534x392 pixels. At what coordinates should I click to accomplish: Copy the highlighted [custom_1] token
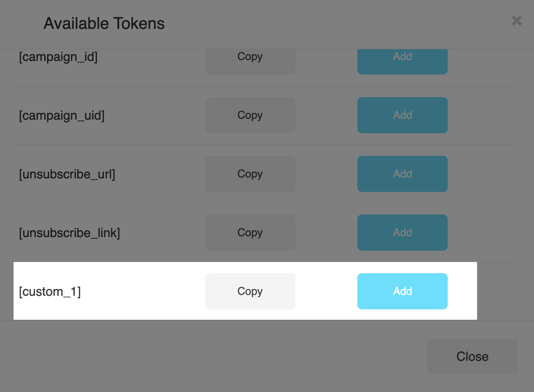click(x=250, y=291)
